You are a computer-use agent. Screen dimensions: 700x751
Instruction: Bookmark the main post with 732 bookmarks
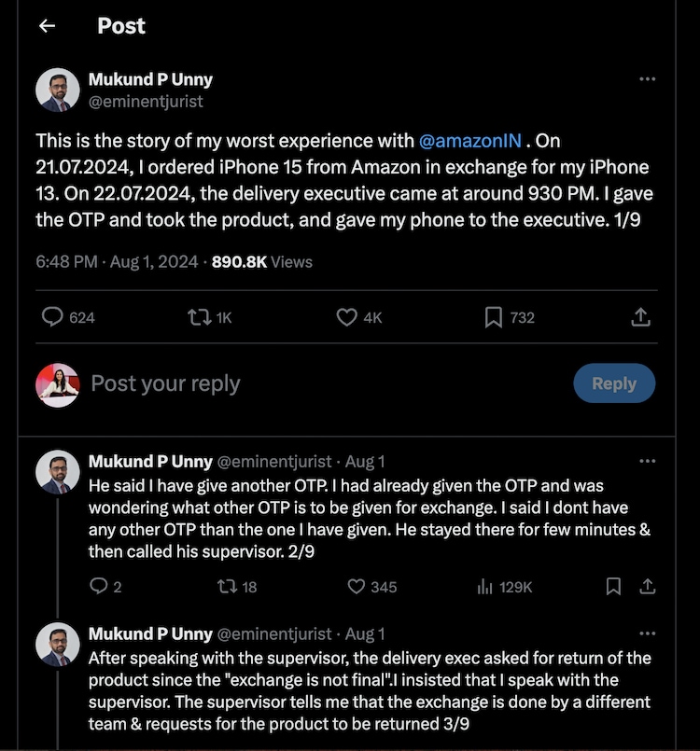click(494, 317)
